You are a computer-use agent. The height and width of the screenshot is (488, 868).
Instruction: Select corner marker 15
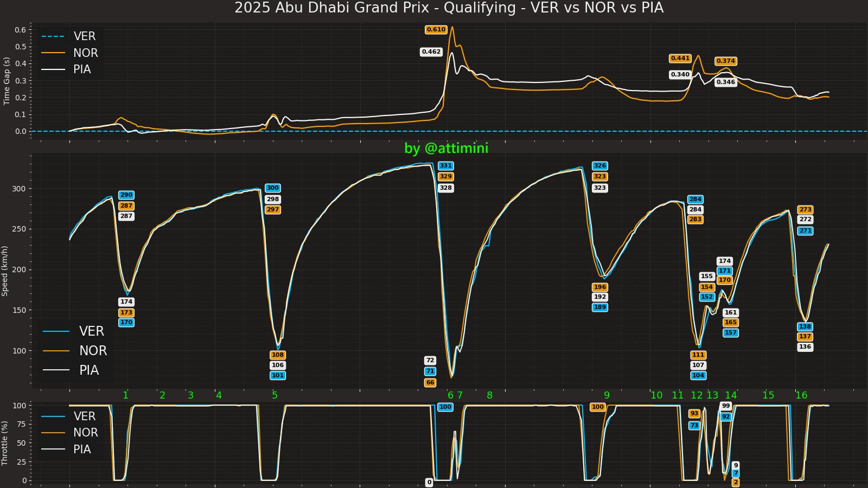[x=769, y=395]
